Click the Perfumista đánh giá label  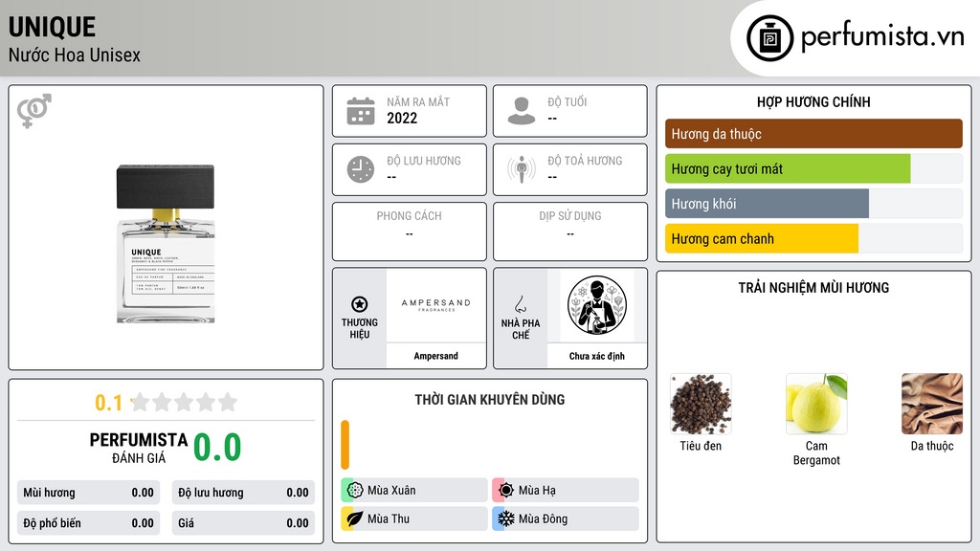click(x=139, y=448)
